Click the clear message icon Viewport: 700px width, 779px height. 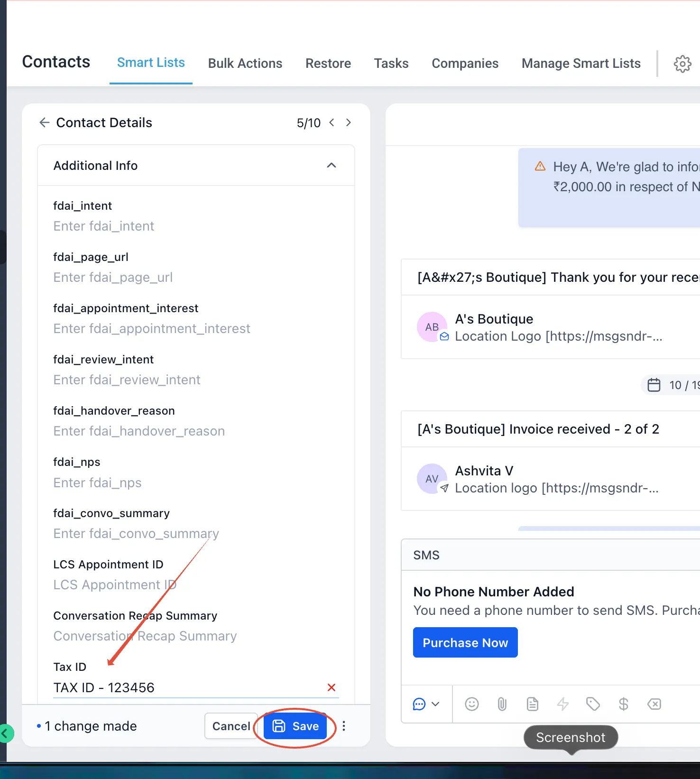[654, 704]
